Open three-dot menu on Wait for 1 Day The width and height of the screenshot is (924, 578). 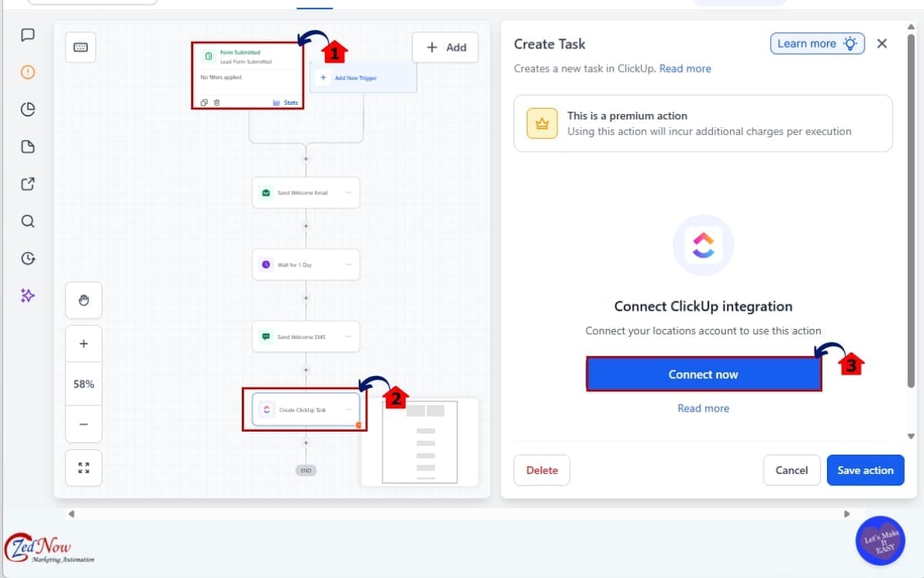(x=348, y=264)
